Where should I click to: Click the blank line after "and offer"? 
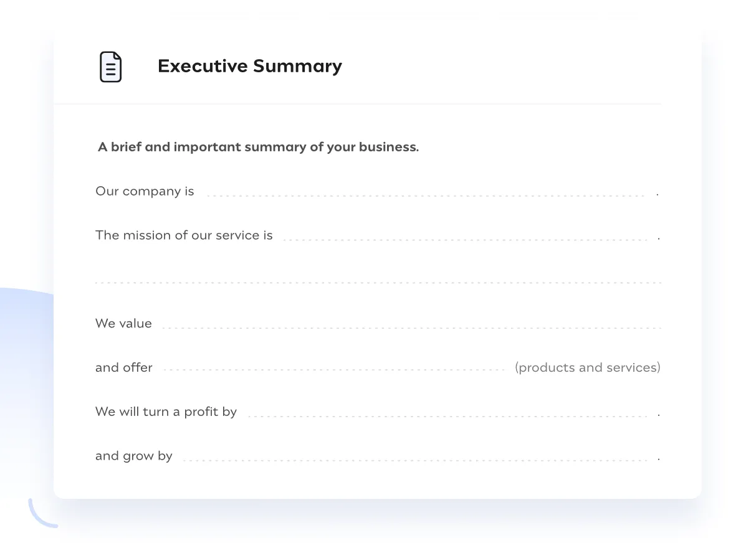(x=334, y=370)
